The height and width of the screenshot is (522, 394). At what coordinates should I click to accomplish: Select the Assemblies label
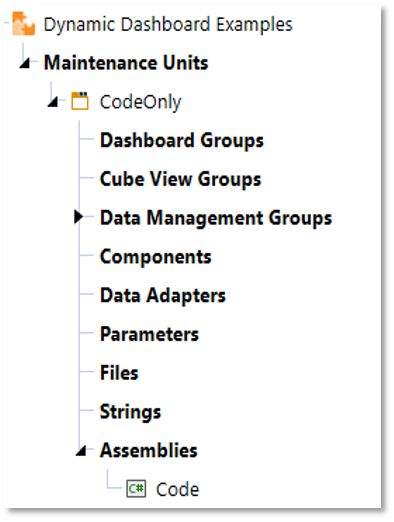click(x=149, y=450)
